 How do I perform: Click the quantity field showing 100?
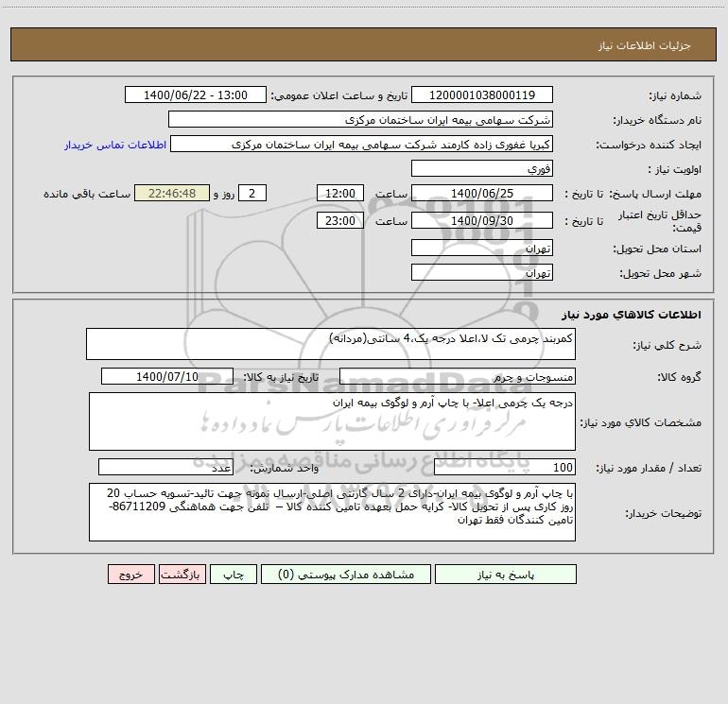click(505, 467)
